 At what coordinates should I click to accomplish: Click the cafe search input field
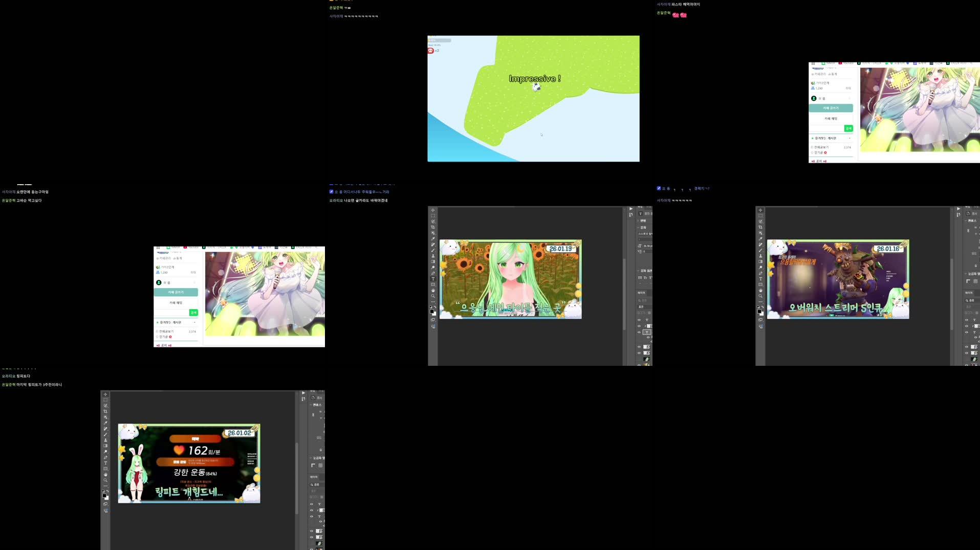[x=170, y=313]
